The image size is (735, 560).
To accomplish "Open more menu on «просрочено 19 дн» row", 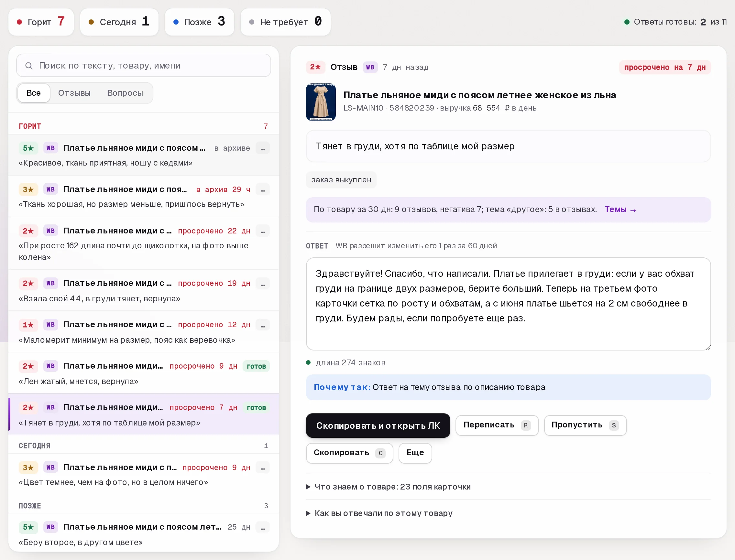I will (263, 283).
